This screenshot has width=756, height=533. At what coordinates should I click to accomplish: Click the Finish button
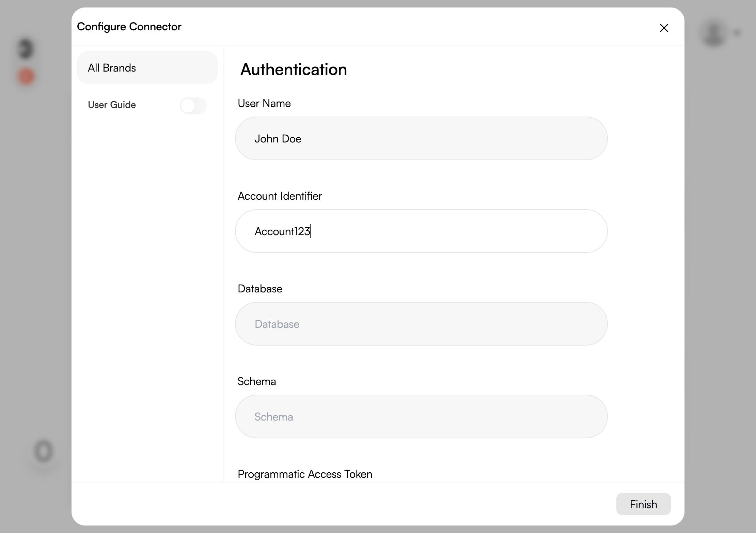[x=643, y=504]
